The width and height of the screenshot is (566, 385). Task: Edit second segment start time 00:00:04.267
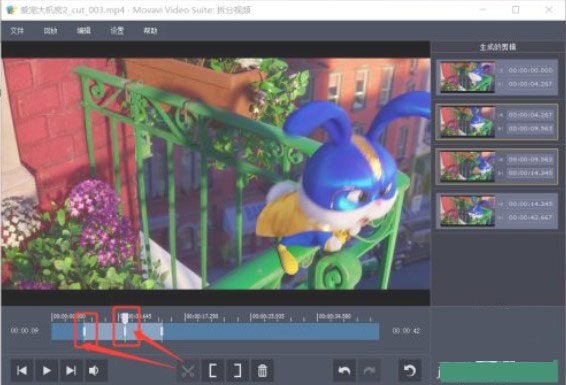(530, 115)
